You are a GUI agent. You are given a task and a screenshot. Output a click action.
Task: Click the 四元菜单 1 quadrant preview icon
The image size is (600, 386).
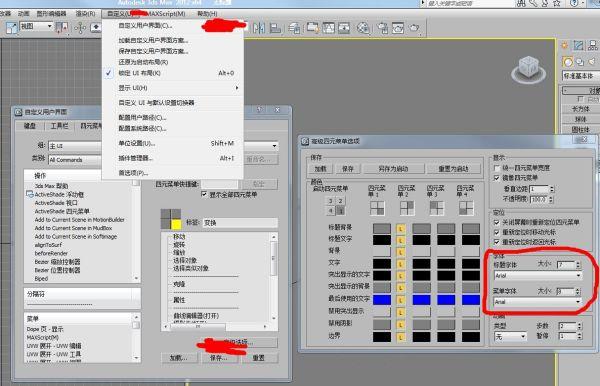tap(377, 208)
